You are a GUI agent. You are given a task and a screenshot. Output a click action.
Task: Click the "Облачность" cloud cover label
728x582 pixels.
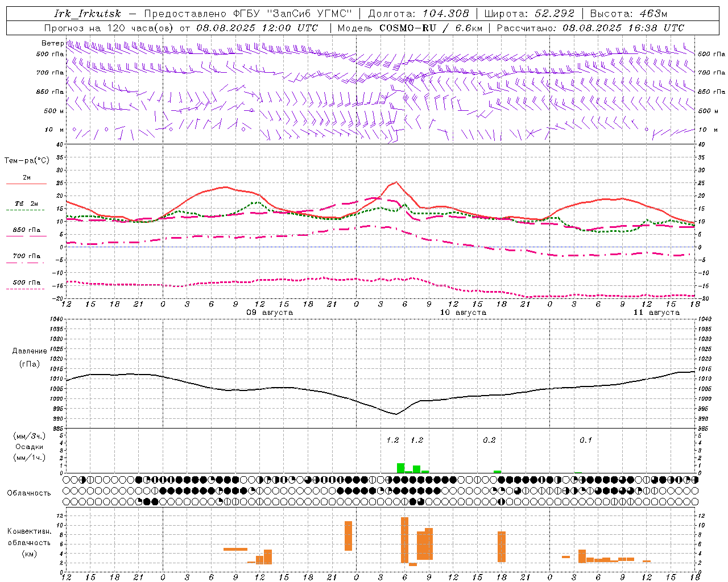pos(29,493)
